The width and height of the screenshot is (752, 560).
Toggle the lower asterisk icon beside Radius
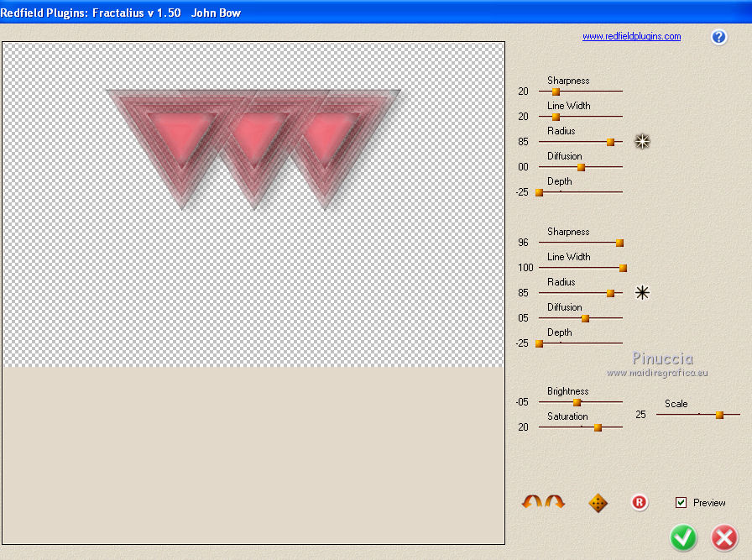click(x=642, y=292)
